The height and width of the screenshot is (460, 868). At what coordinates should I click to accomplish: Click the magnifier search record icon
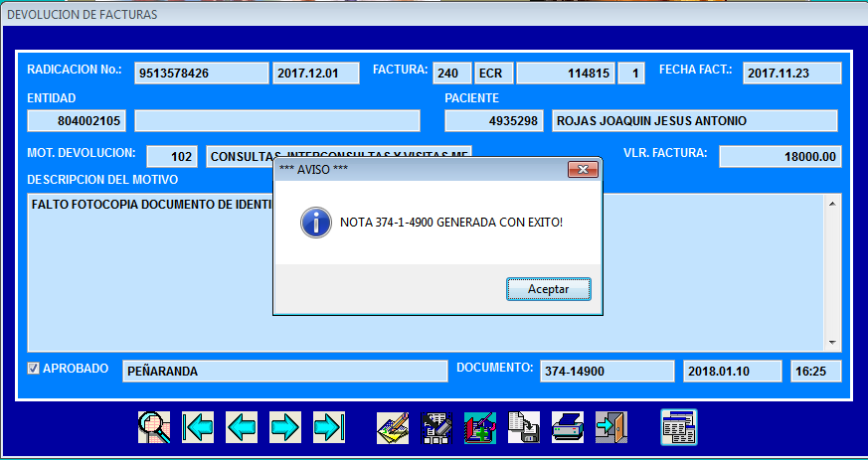[x=154, y=427]
